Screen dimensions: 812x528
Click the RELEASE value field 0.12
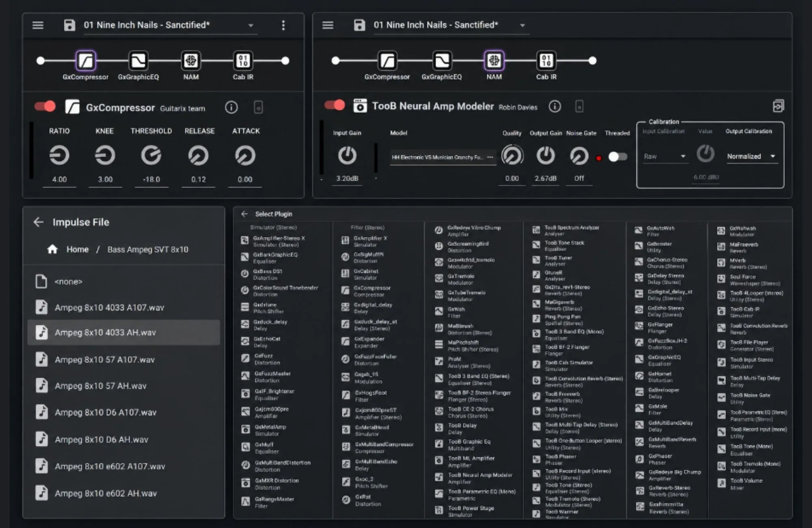[199, 180]
